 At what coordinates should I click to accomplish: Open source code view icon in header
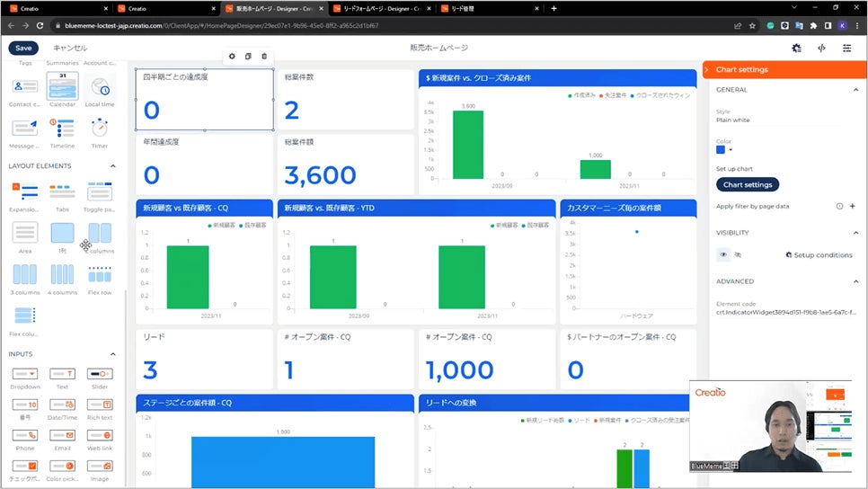tap(821, 49)
